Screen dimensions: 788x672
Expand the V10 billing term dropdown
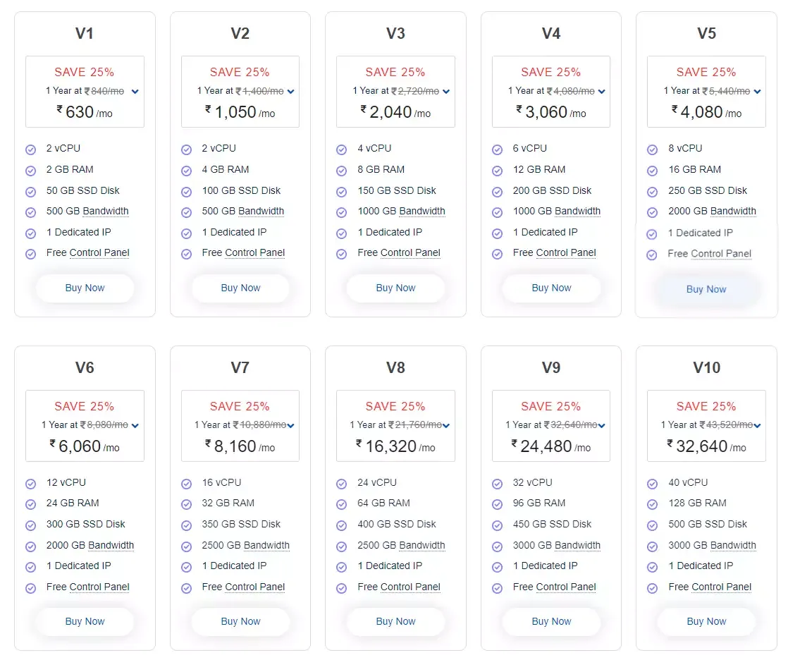(x=758, y=426)
